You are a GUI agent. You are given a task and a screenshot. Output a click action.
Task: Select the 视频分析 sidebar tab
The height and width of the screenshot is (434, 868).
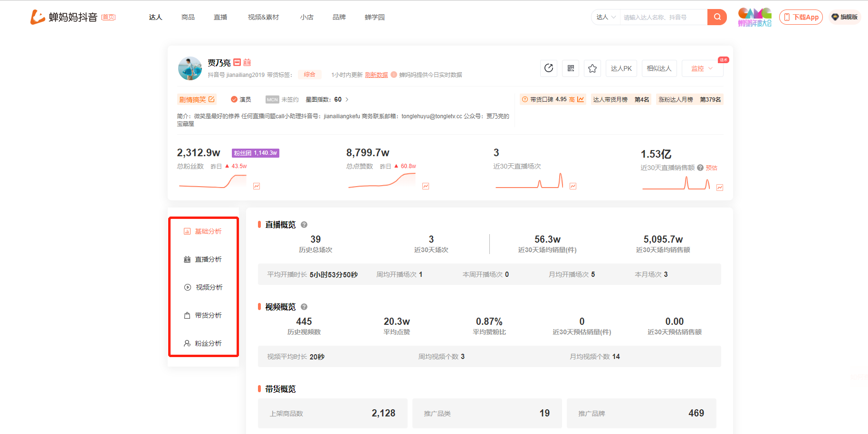point(203,287)
